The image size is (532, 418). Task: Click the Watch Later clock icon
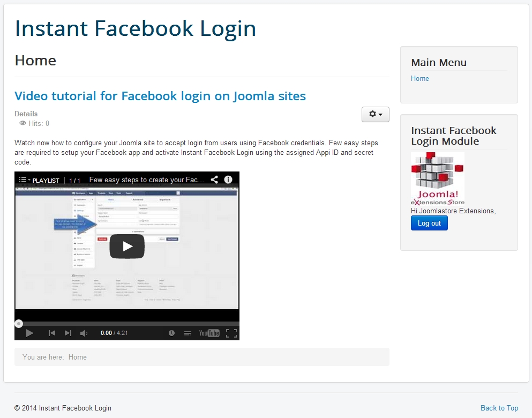tap(171, 333)
